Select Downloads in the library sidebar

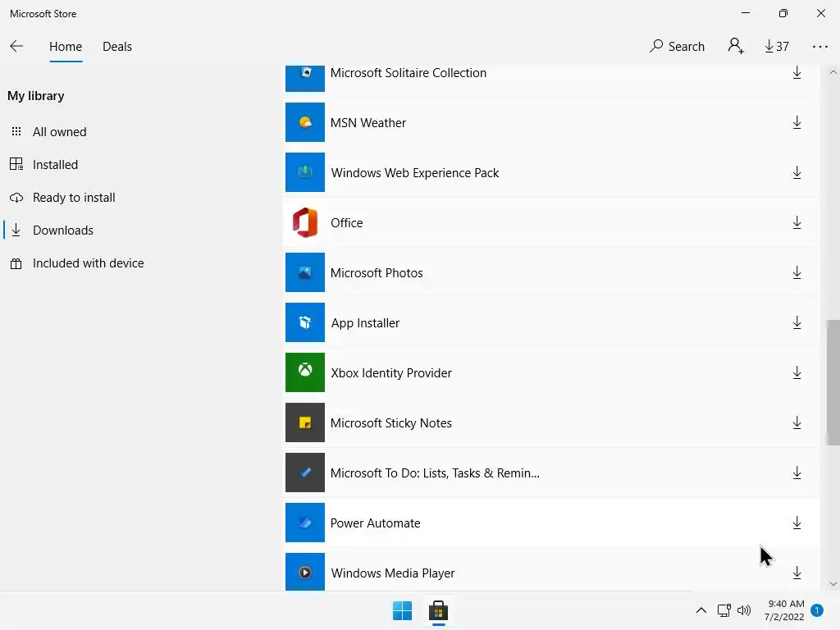pos(62,231)
